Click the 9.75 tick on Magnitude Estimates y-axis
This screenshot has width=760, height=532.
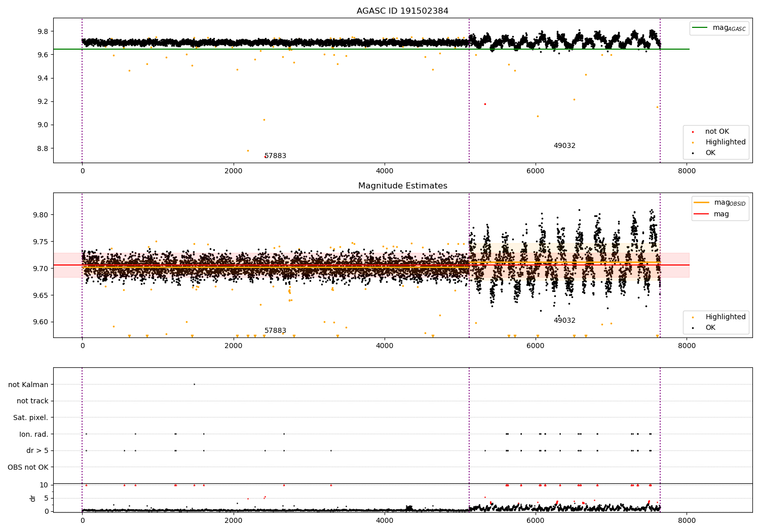[x=41, y=242]
